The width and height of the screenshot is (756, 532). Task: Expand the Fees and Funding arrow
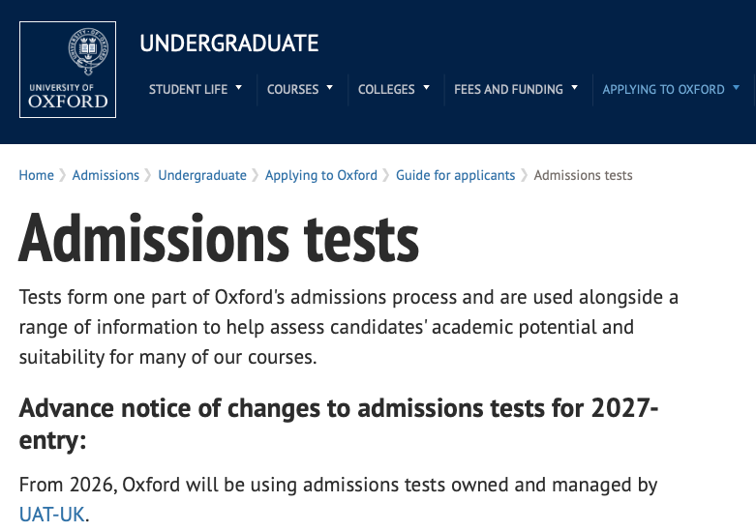[x=574, y=87]
